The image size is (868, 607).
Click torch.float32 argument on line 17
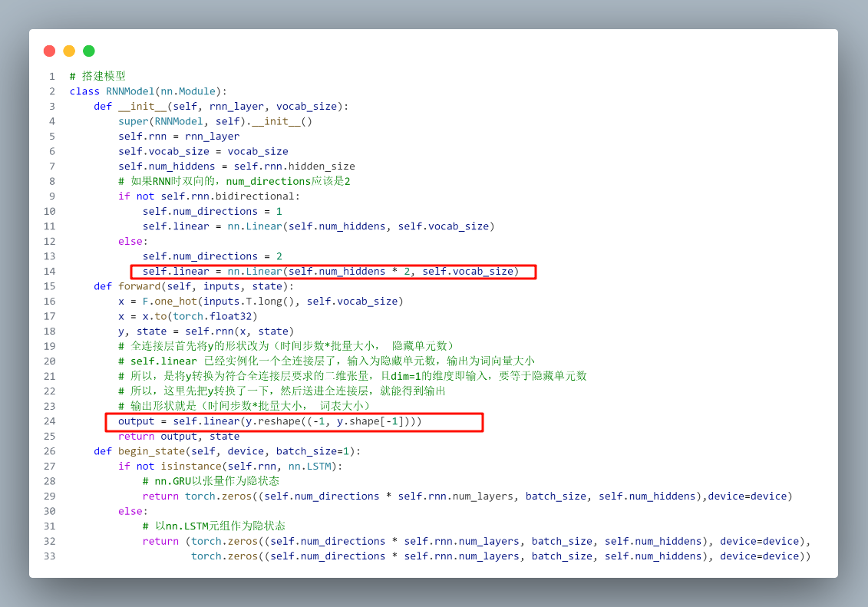[x=215, y=316]
